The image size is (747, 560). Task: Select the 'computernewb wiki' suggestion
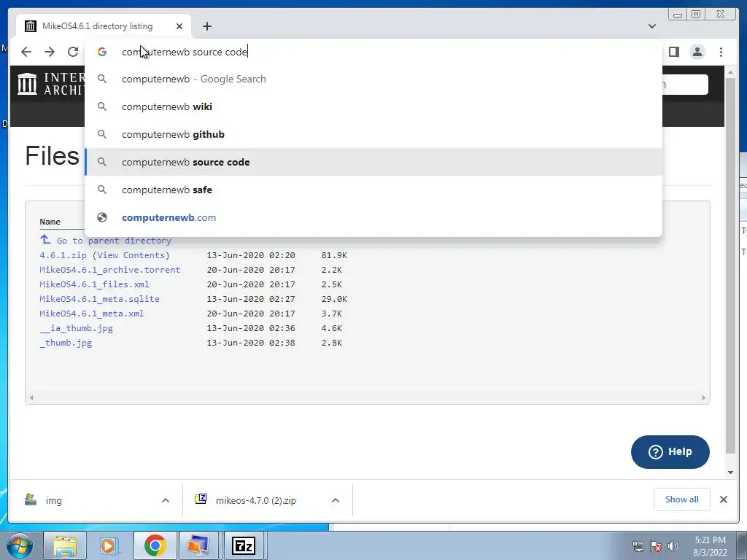point(373,106)
